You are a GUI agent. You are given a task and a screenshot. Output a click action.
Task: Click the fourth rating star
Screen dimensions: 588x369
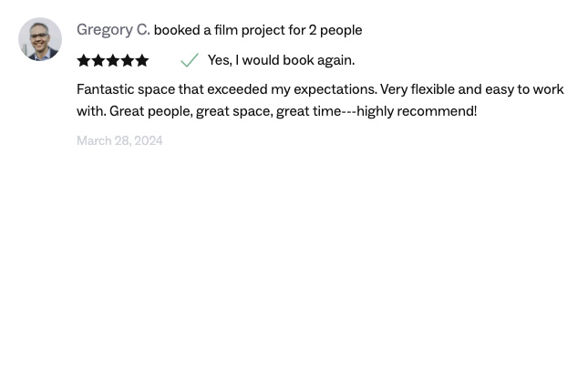[128, 61]
